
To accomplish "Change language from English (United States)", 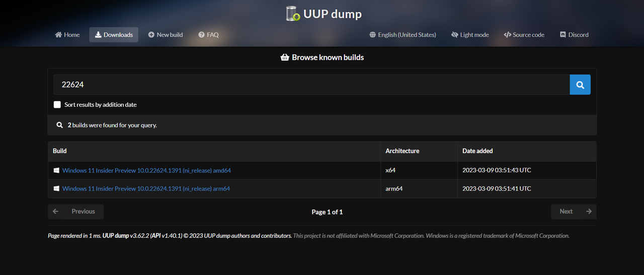I will coord(403,35).
